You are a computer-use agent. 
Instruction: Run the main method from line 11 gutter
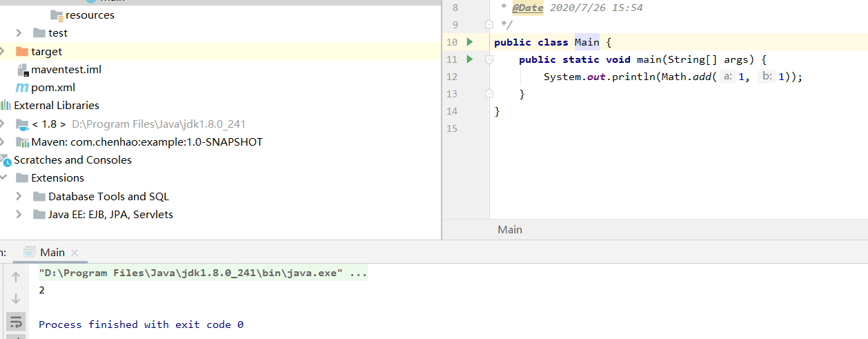pyautogui.click(x=470, y=59)
